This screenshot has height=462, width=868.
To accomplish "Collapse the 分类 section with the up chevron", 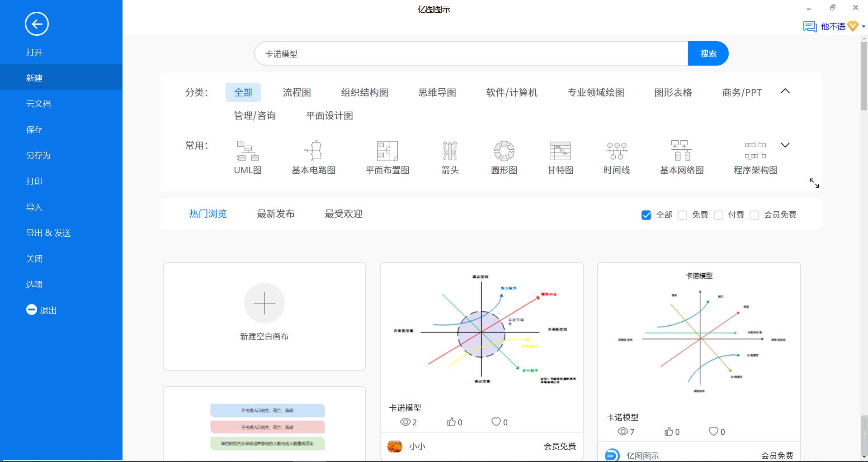I will 785,91.
